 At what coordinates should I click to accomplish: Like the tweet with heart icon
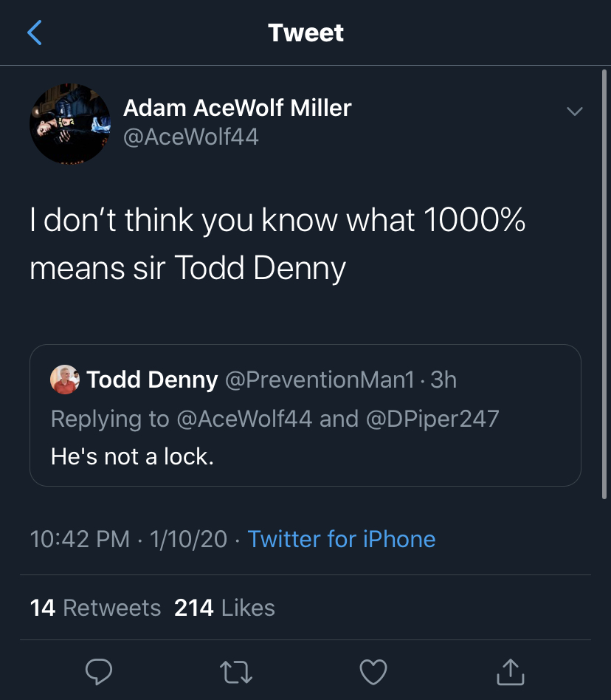click(x=373, y=670)
